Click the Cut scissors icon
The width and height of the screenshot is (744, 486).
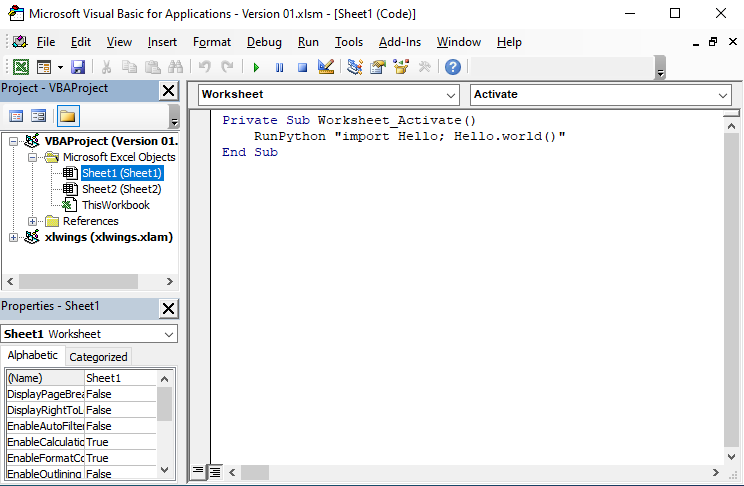[x=106, y=67]
